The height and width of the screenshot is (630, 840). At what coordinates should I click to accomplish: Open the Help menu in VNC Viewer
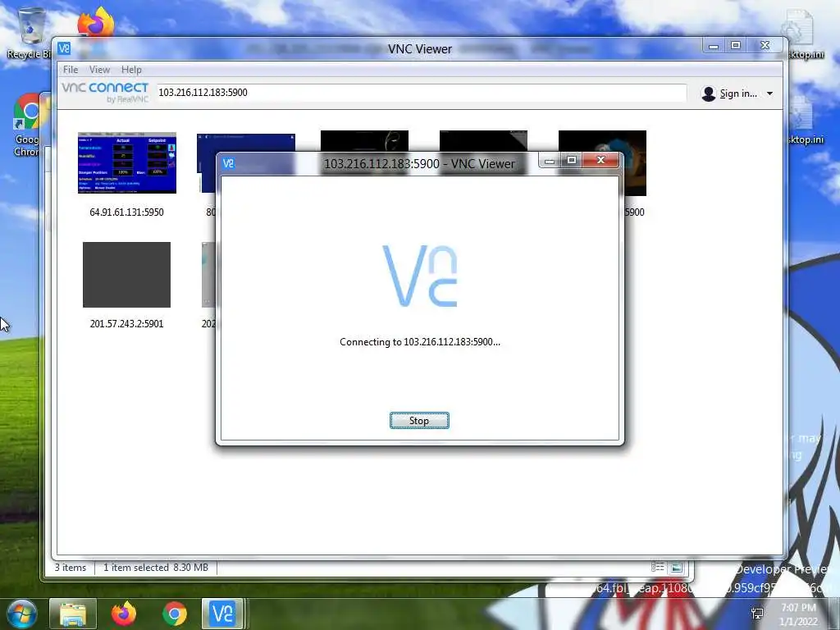coord(131,70)
